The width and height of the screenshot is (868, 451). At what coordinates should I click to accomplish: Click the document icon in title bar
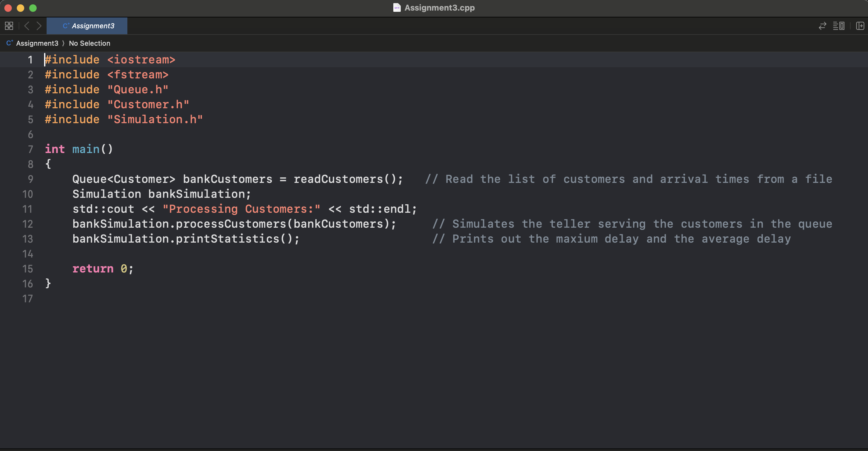[x=397, y=8]
